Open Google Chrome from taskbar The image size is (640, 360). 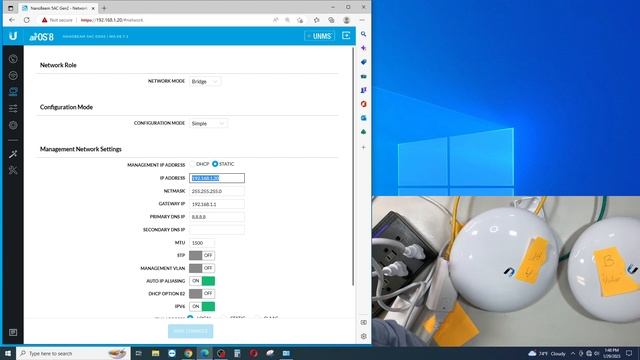(x=188, y=353)
